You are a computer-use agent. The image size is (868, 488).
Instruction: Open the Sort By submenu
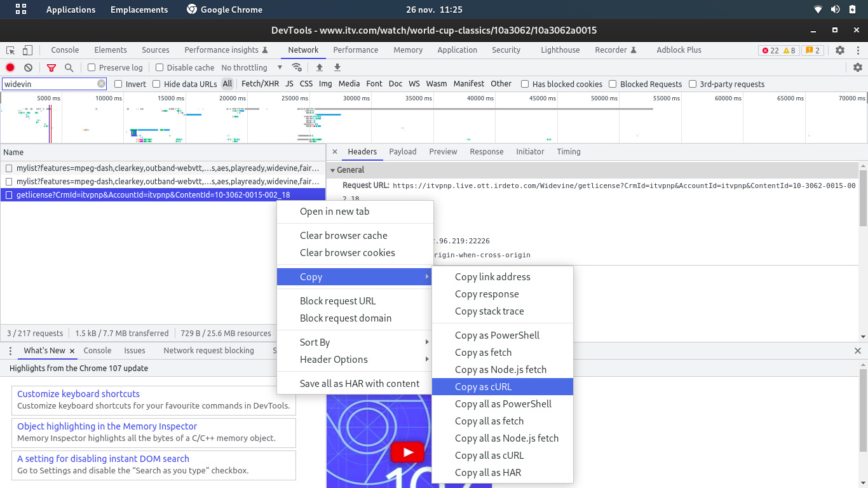355,342
